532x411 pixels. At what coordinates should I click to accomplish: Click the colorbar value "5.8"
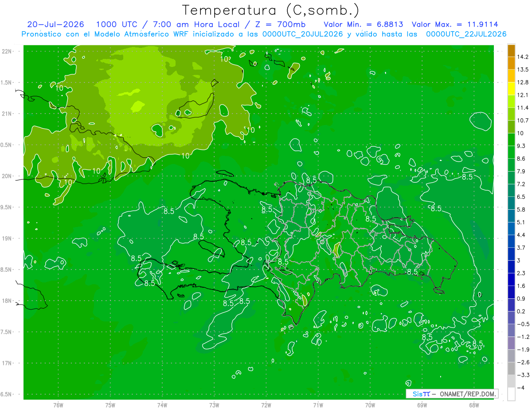522,209
